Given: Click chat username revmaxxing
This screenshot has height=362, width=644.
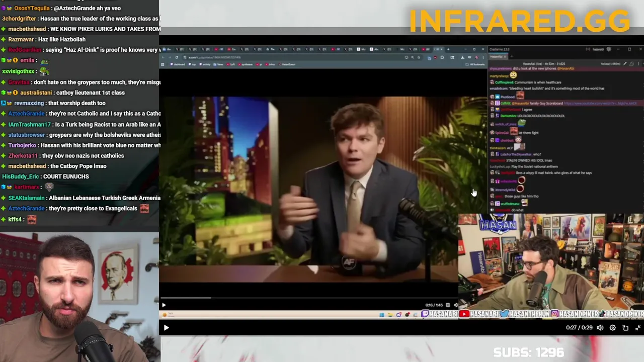Looking at the screenshot, I should coord(29,103).
